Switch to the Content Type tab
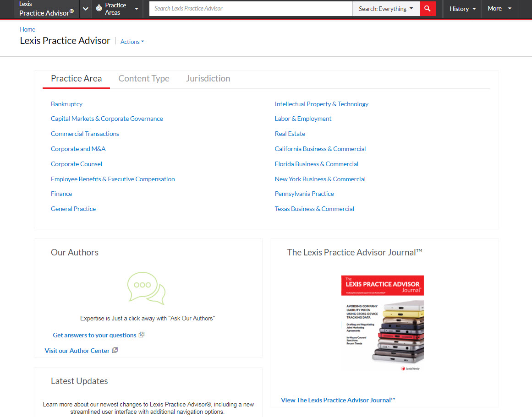Screen dimensions: 532x417 click(x=144, y=79)
